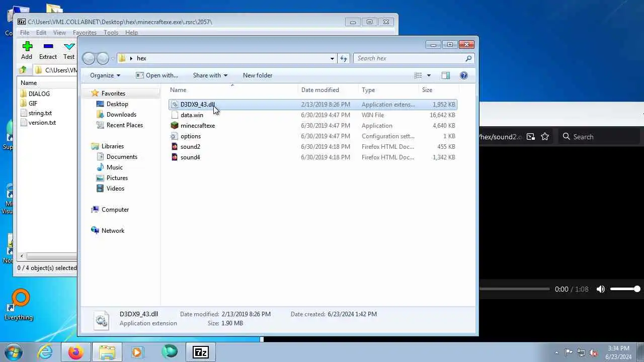Sort by Name column header in Explorer

(232, 90)
